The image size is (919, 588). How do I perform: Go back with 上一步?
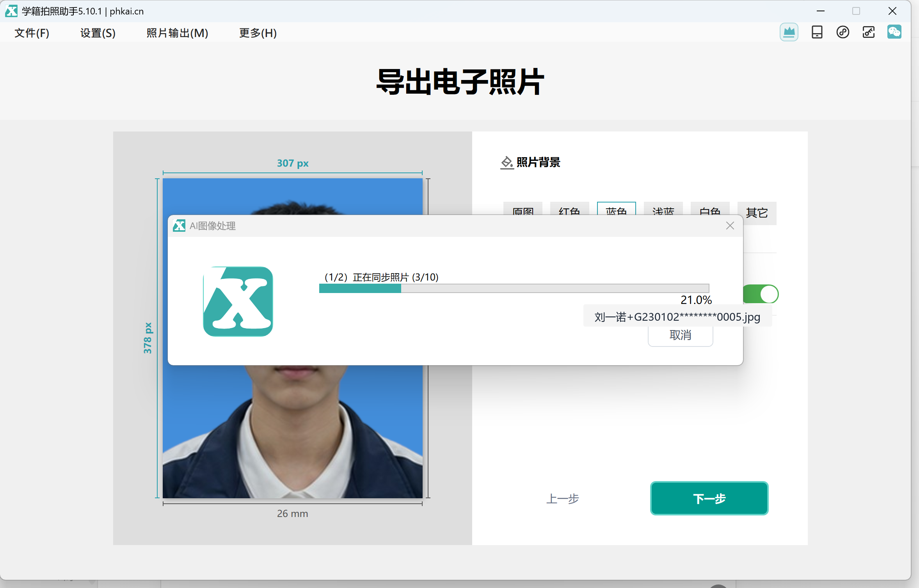[562, 498]
